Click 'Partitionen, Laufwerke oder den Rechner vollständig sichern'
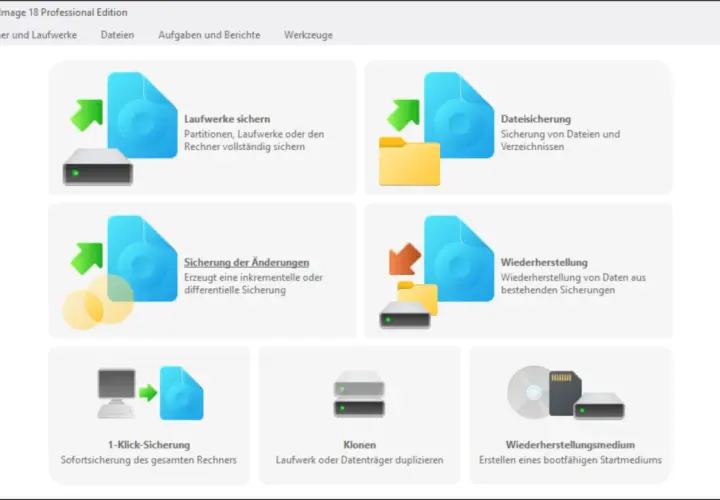Viewport: 720px width, 500px height. click(254, 140)
